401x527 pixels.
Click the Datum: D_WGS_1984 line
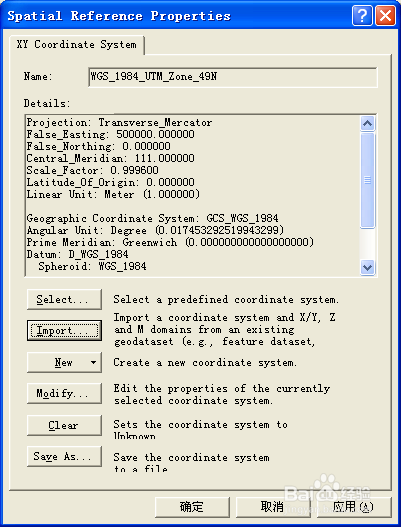(78, 254)
